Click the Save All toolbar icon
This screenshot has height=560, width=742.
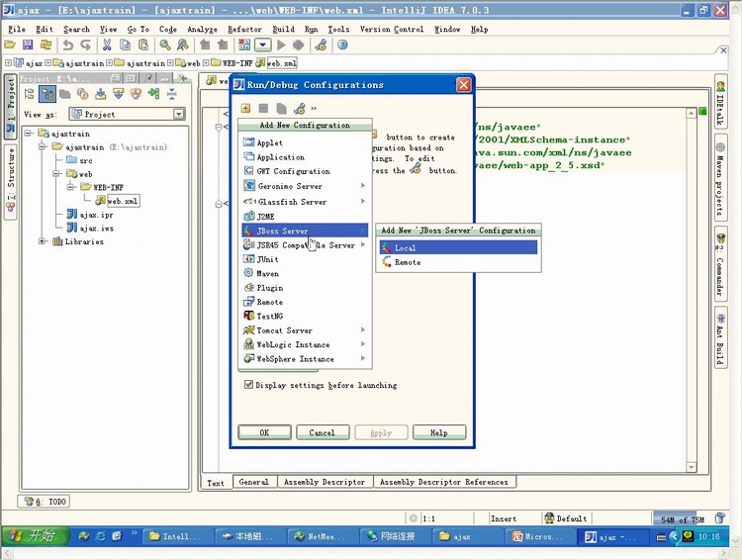(28, 45)
